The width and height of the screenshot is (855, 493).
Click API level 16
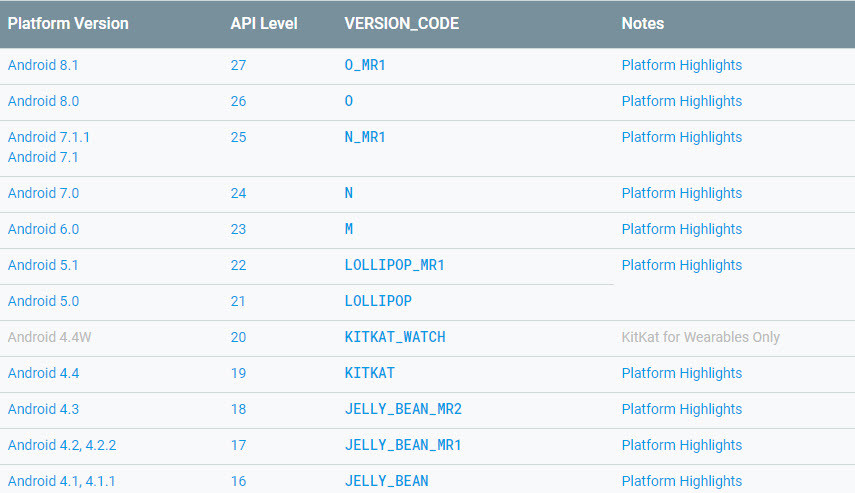pyautogui.click(x=238, y=482)
